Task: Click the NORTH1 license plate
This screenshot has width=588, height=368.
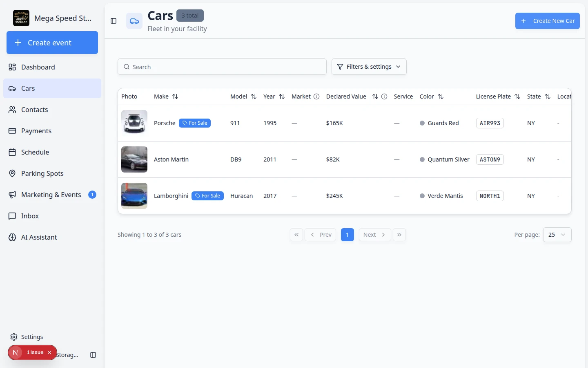Action: click(490, 196)
